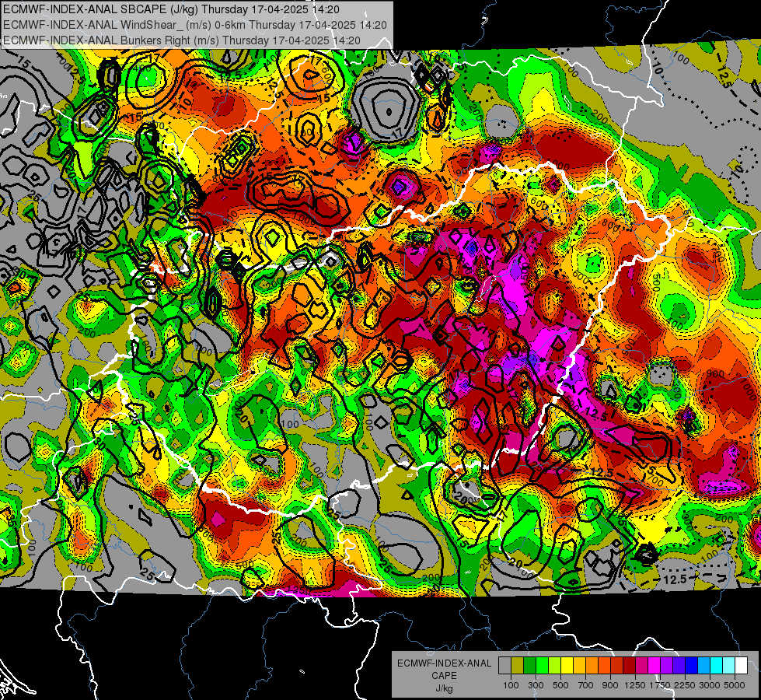The image size is (761, 700).
Task: Click the SBCAPE (J/kg) title line
Action: [171, 9]
